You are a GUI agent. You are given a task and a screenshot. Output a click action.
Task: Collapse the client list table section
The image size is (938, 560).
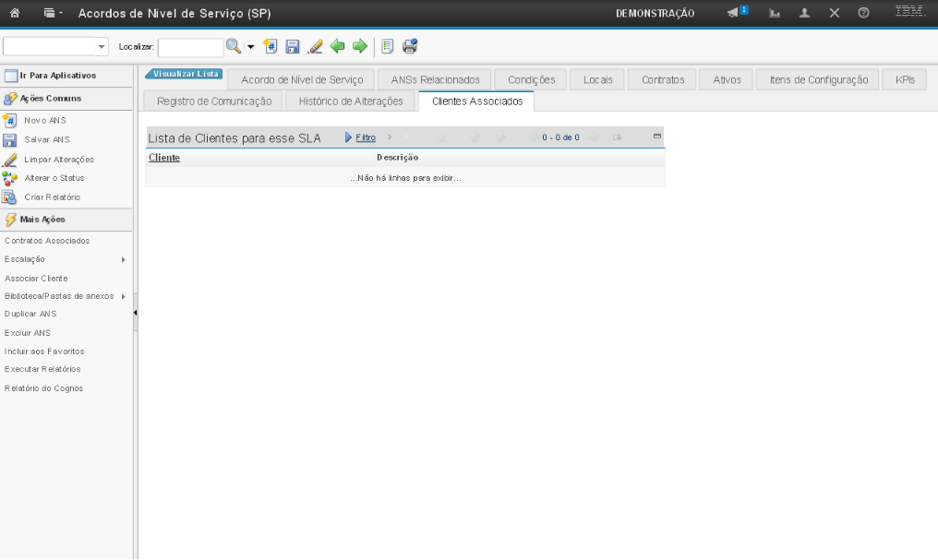(657, 137)
